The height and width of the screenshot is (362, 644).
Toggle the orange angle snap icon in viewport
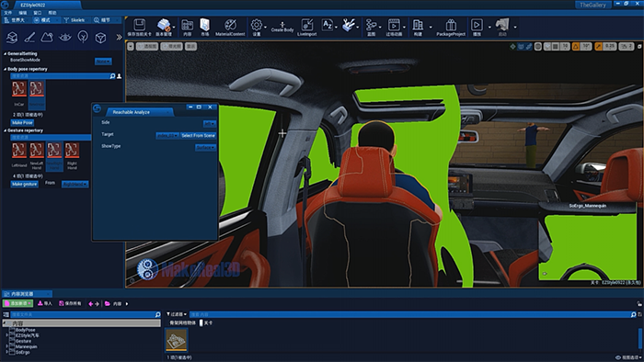[575, 46]
